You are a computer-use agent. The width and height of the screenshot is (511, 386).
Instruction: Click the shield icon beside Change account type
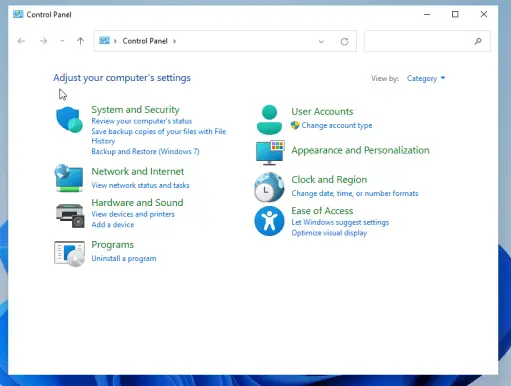tap(295, 125)
